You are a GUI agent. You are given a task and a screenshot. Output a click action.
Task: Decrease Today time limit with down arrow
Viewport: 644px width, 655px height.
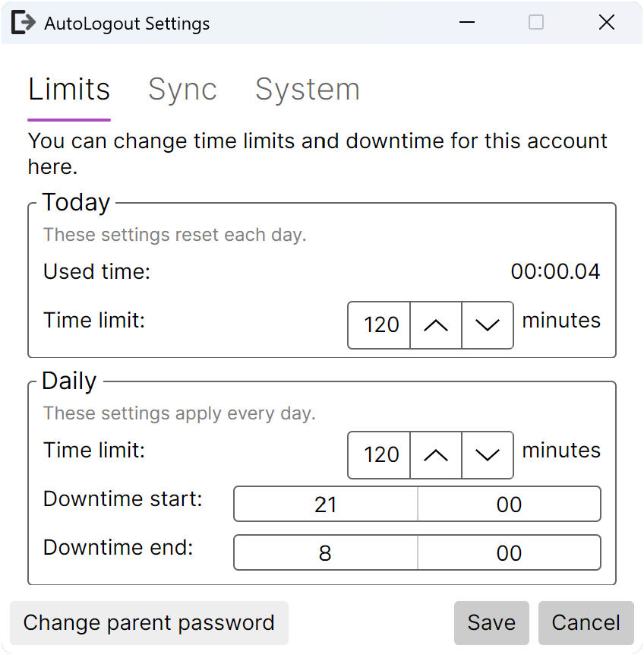click(488, 325)
